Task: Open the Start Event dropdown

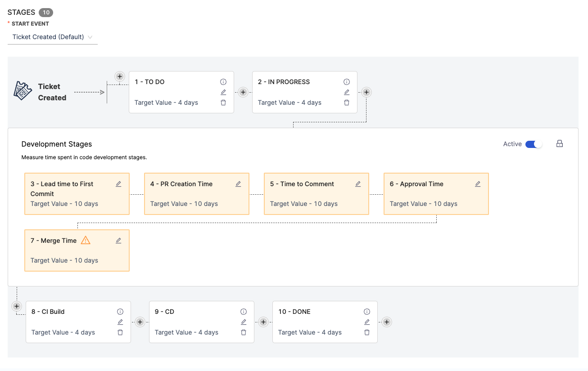Action: click(52, 37)
